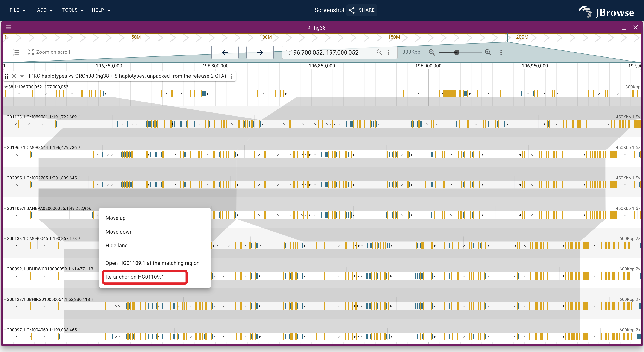Pan left with the back arrow
Image resolution: width=644 pixels, height=352 pixels.
coord(225,52)
